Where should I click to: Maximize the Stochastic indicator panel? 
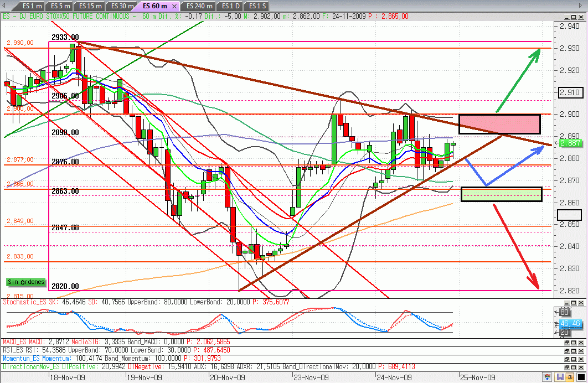pyautogui.click(x=574, y=302)
